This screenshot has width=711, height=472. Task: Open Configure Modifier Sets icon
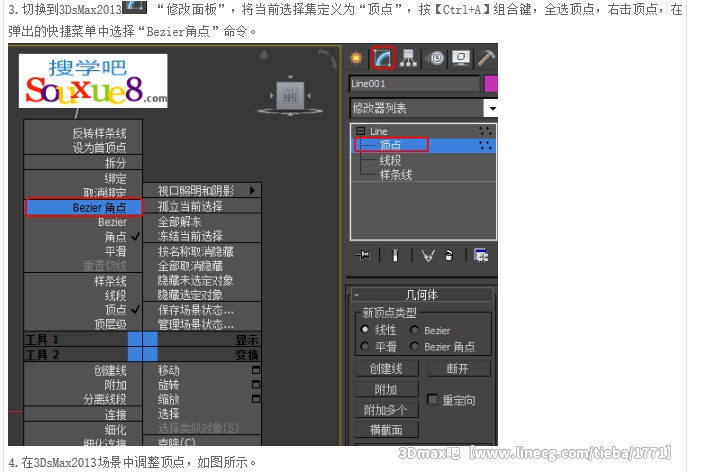481,256
